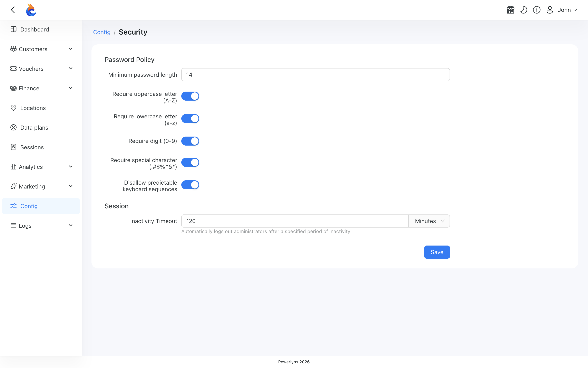
Task: Click the Save button
Action: coord(437,252)
